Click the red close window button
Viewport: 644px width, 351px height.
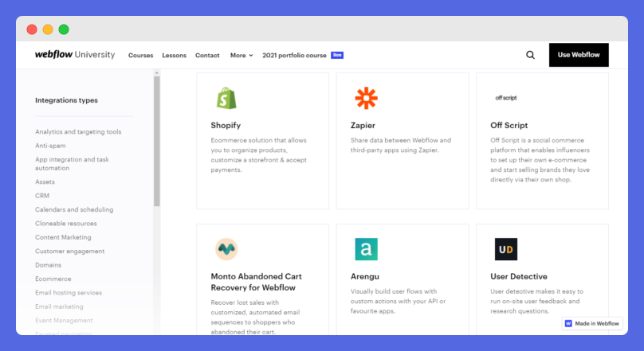(x=32, y=29)
